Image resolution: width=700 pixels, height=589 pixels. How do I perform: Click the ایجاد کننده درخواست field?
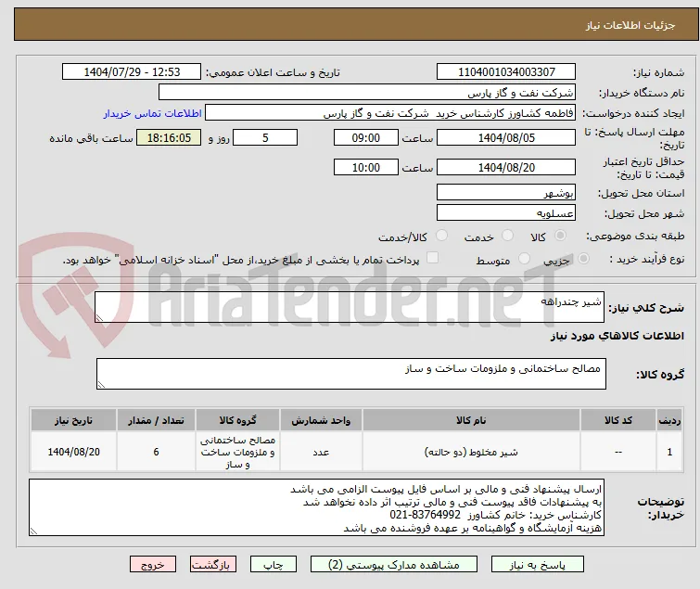tap(390, 113)
